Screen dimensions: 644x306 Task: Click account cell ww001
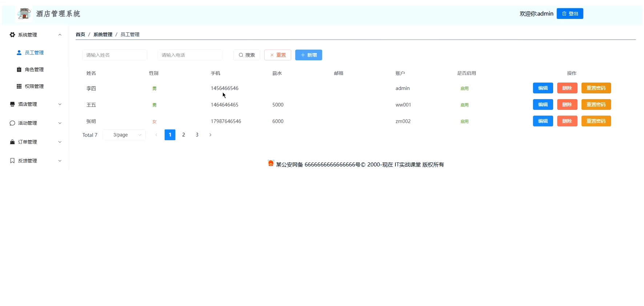tap(403, 105)
